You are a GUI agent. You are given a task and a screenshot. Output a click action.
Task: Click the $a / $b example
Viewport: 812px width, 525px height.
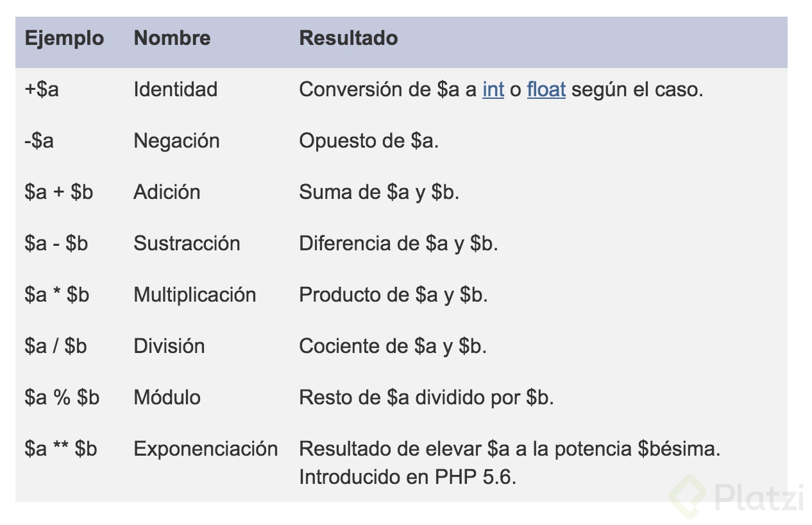pos(56,346)
